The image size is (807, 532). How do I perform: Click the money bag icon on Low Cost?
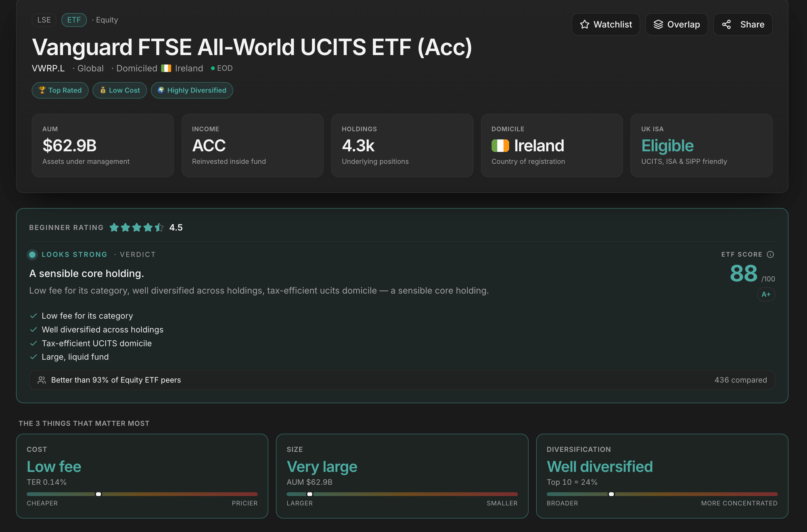(103, 90)
